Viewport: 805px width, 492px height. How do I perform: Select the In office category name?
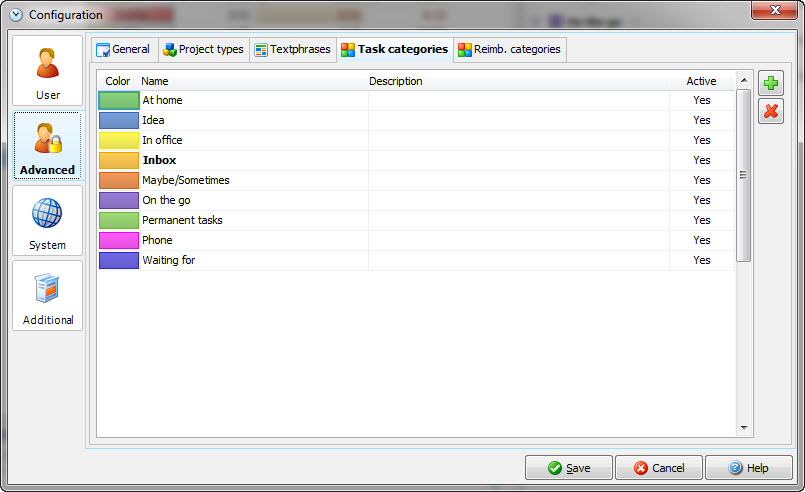[x=162, y=140]
